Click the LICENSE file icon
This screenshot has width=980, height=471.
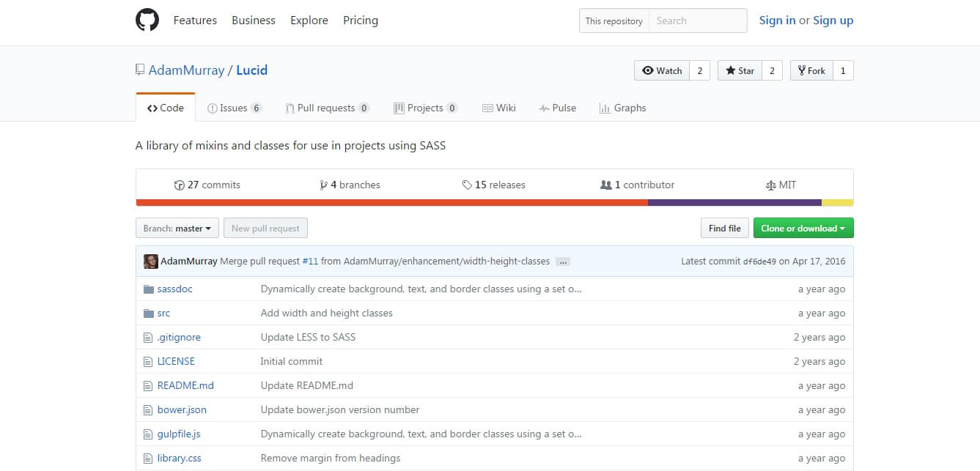pos(148,361)
